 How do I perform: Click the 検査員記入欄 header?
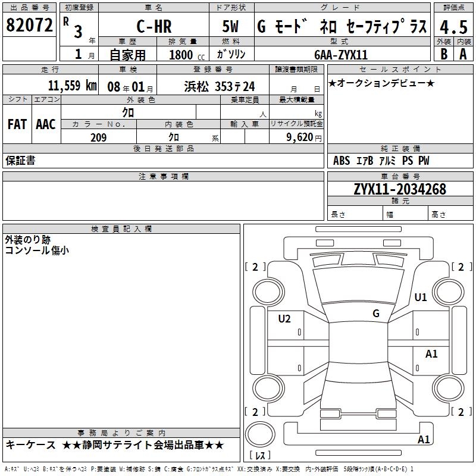121,229
